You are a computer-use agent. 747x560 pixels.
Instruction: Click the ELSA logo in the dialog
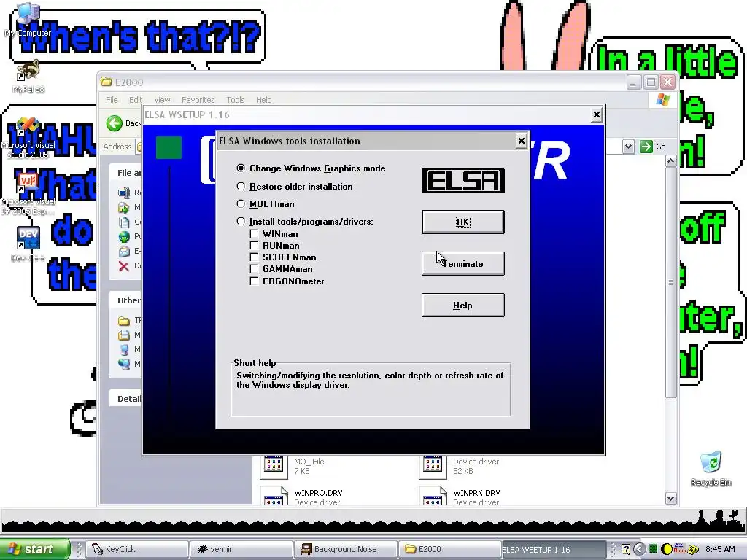(462, 181)
